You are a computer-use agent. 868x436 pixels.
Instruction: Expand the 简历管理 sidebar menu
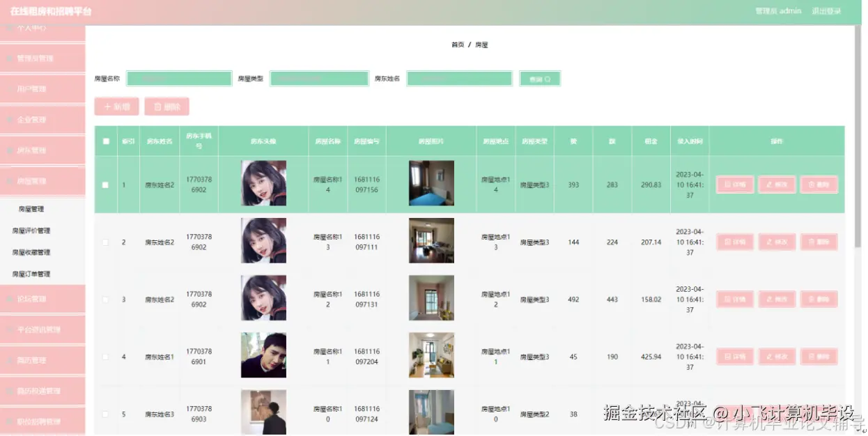point(42,360)
